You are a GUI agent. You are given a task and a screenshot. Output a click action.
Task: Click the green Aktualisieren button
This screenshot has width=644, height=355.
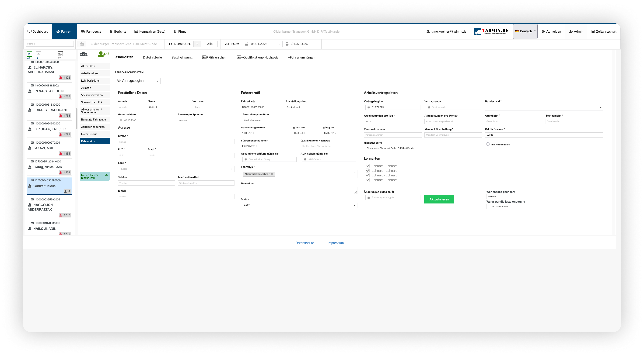pyautogui.click(x=439, y=199)
